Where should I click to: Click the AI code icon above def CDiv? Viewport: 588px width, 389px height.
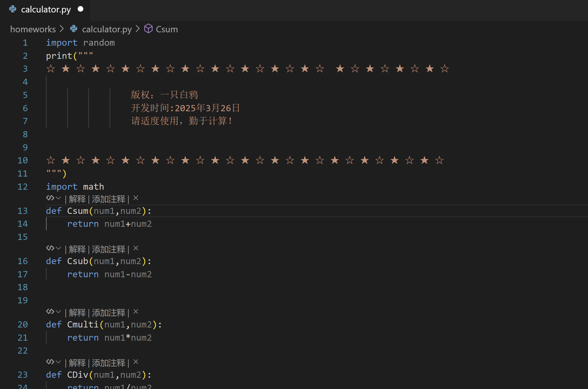click(x=50, y=362)
